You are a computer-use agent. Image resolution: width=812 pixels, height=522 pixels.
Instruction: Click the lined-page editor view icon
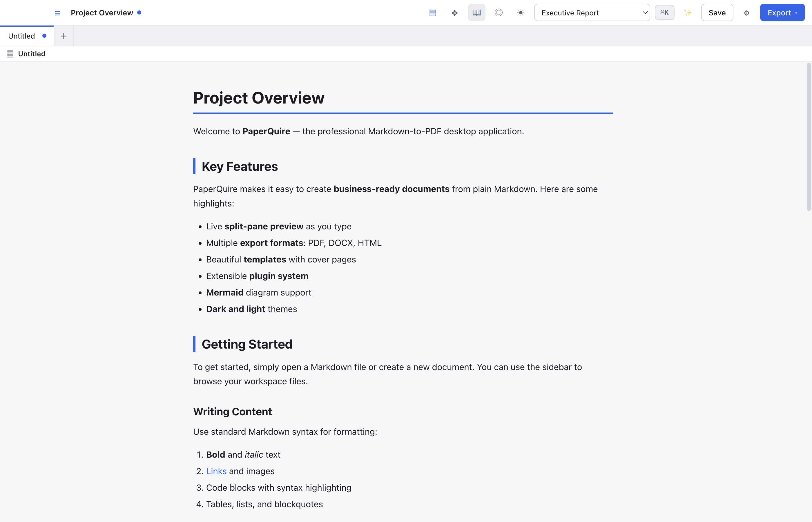point(432,13)
